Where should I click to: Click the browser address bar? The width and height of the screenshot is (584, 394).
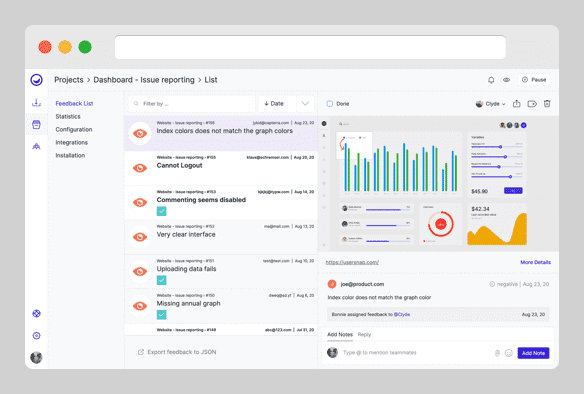(310, 47)
